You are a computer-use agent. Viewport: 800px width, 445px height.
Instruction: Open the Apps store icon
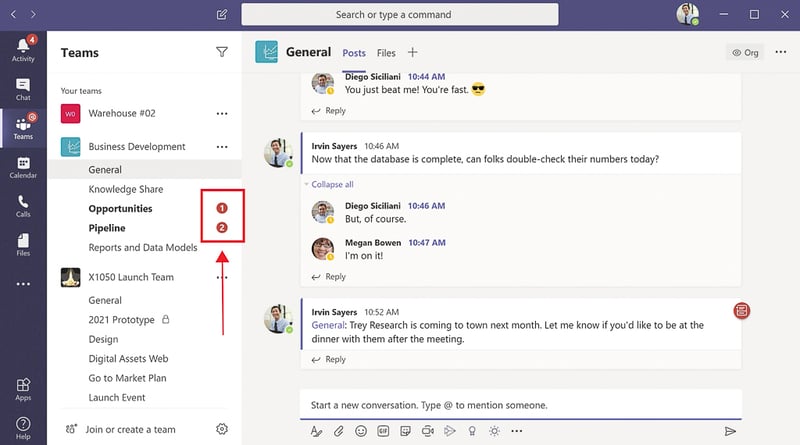tap(23, 389)
